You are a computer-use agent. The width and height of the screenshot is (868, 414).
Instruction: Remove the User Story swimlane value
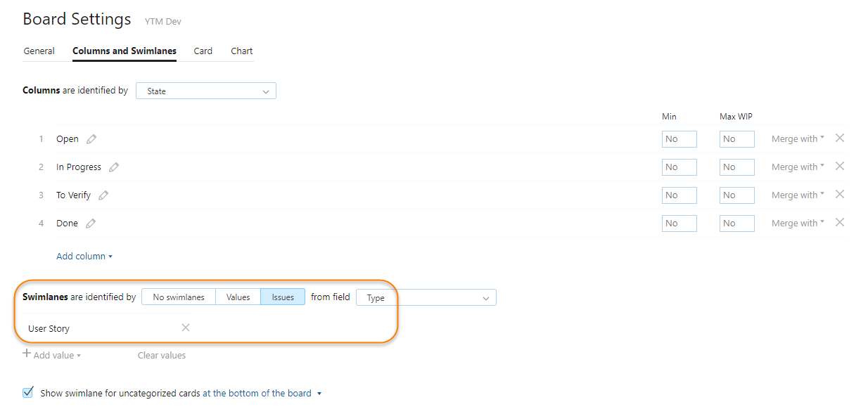point(186,328)
